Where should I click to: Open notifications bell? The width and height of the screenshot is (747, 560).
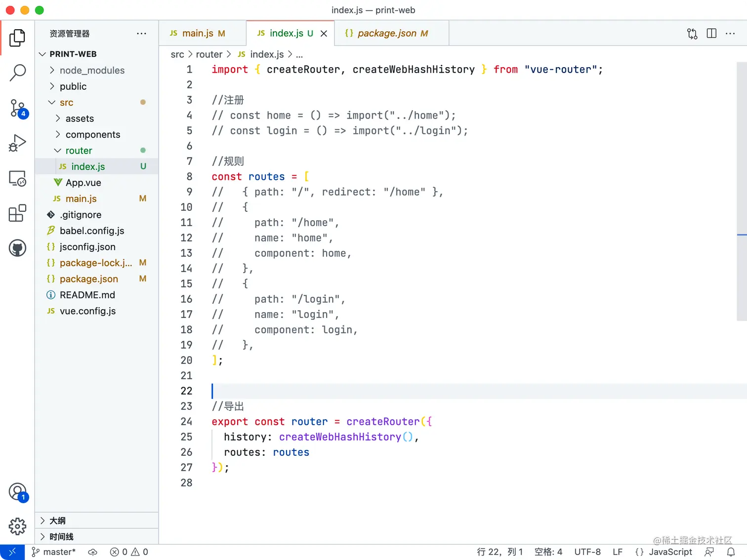coord(731,552)
